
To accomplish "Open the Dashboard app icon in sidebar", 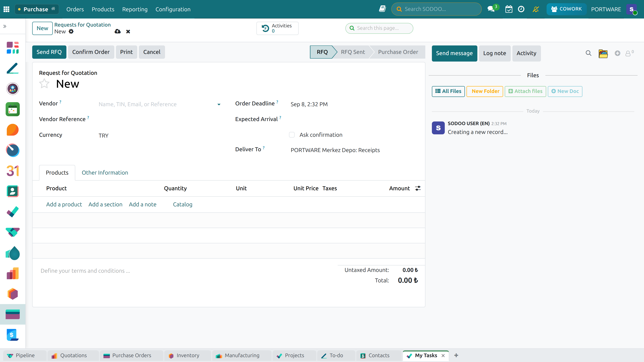I will [12, 48].
